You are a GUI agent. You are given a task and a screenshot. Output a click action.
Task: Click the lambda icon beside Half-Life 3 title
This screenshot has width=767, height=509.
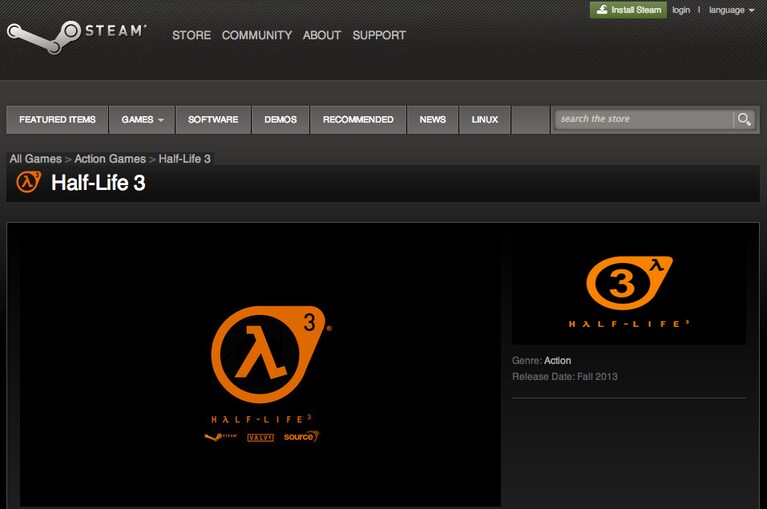point(28,182)
